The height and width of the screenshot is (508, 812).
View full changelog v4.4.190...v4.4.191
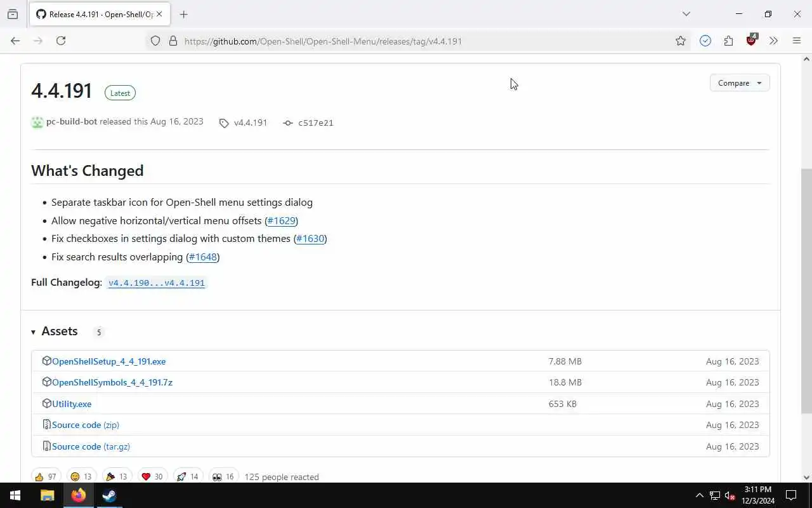pos(157,283)
